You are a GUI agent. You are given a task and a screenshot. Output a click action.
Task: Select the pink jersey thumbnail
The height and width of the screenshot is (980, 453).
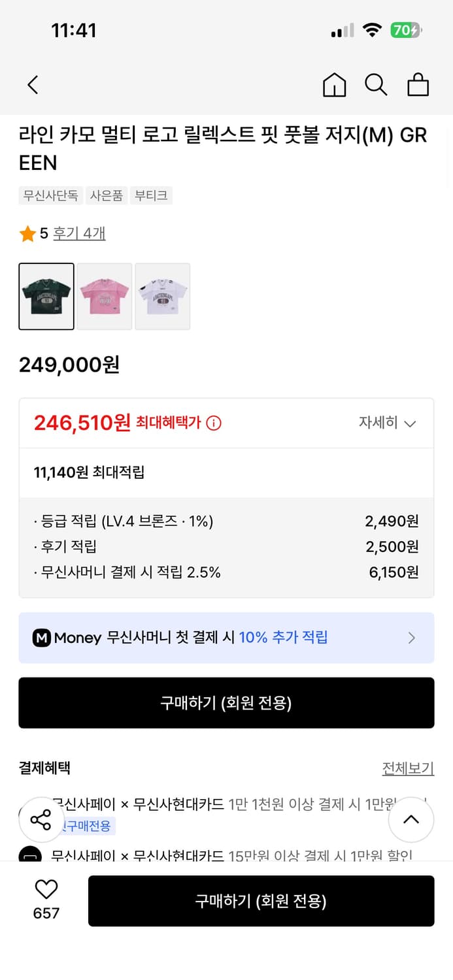(x=105, y=297)
